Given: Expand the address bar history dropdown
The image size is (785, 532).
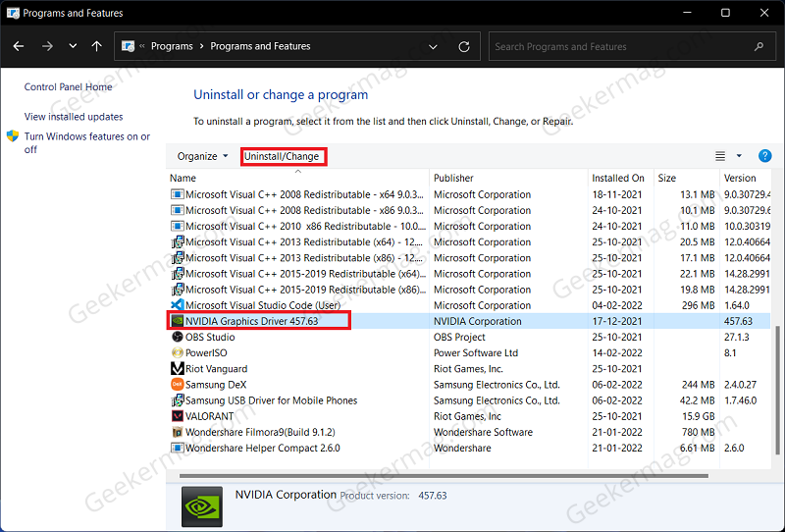Looking at the screenshot, I should coord(433,46).
